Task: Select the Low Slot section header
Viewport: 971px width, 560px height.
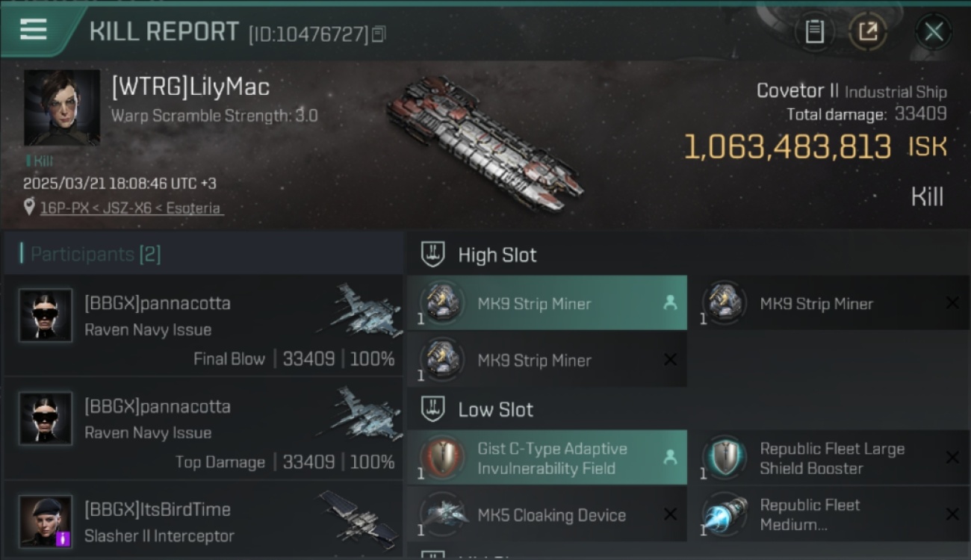Action: pos(496,409)
